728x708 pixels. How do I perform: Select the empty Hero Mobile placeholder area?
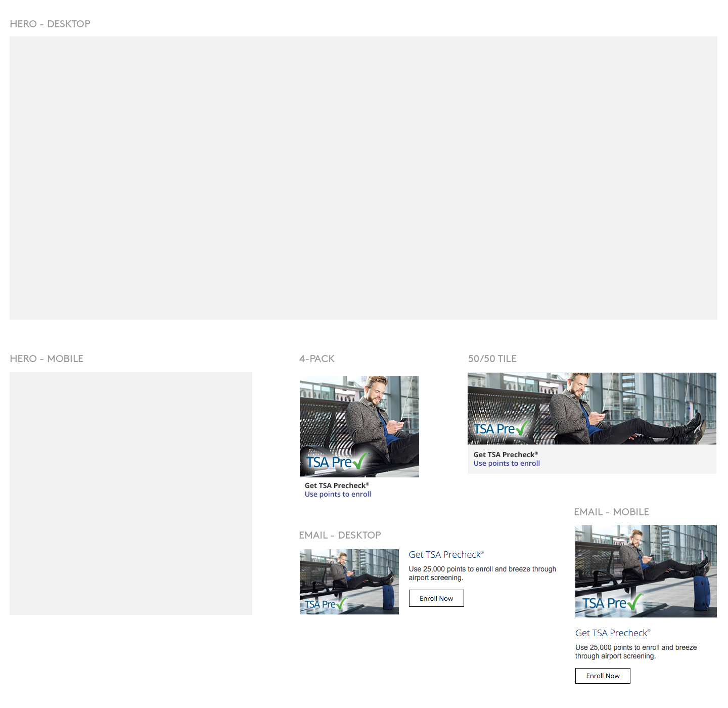pos(130,494)
